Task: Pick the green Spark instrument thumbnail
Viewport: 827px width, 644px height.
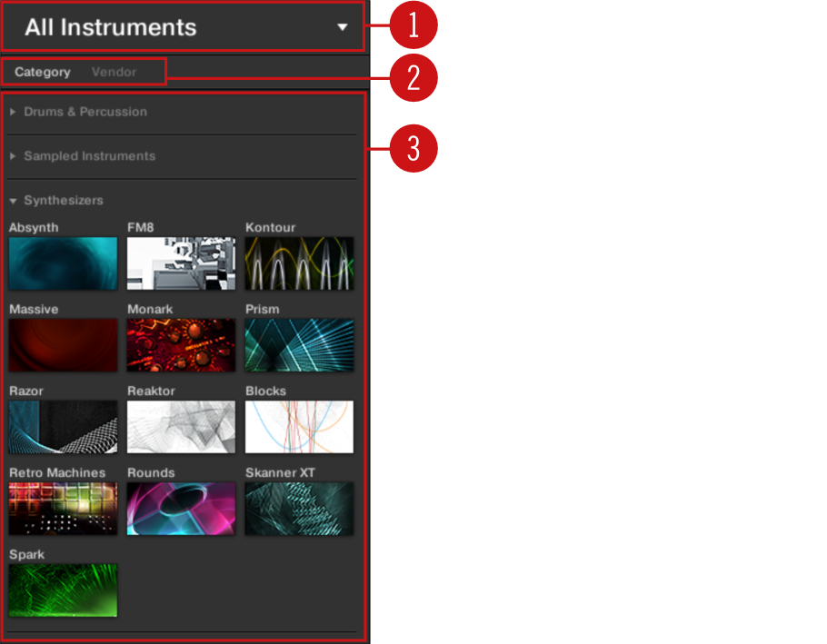Action: point(63,590)
